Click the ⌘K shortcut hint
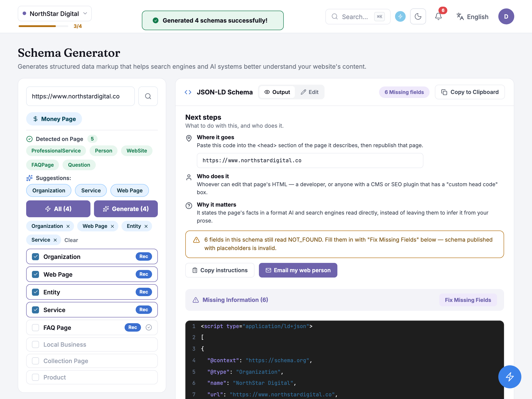Screen dimensions: 532x399 pos(379,17)
